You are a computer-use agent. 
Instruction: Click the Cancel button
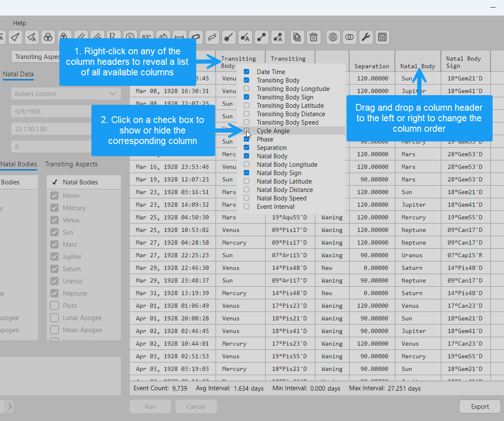196,407
